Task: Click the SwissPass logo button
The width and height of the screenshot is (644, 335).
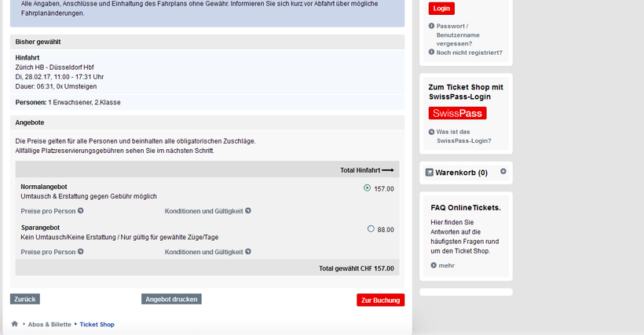Action: click(x=457, y=113)
